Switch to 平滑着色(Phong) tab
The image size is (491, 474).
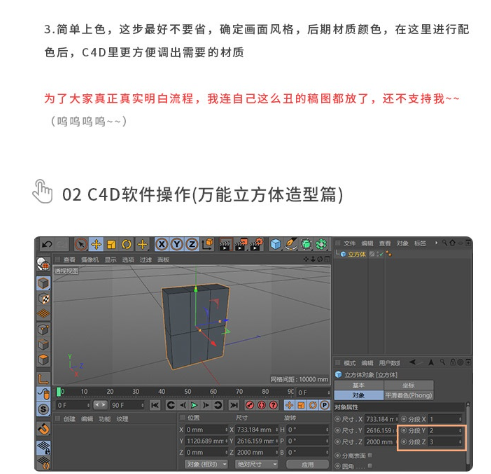408,395
